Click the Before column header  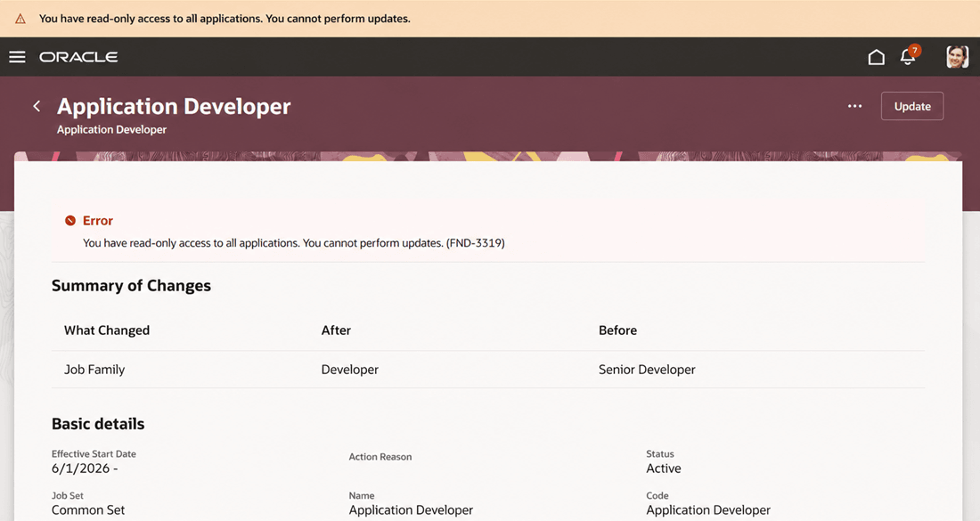pos(617,330)
